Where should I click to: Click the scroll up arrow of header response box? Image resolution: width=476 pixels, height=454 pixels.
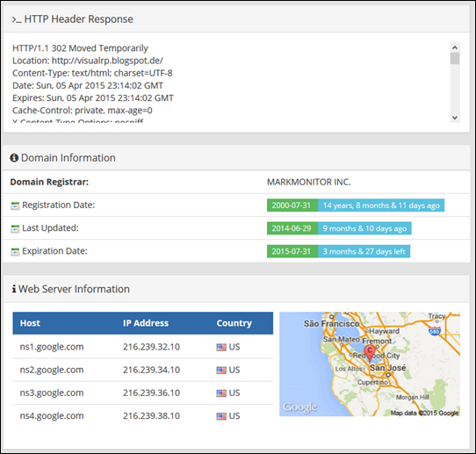[x=455, y=47]
